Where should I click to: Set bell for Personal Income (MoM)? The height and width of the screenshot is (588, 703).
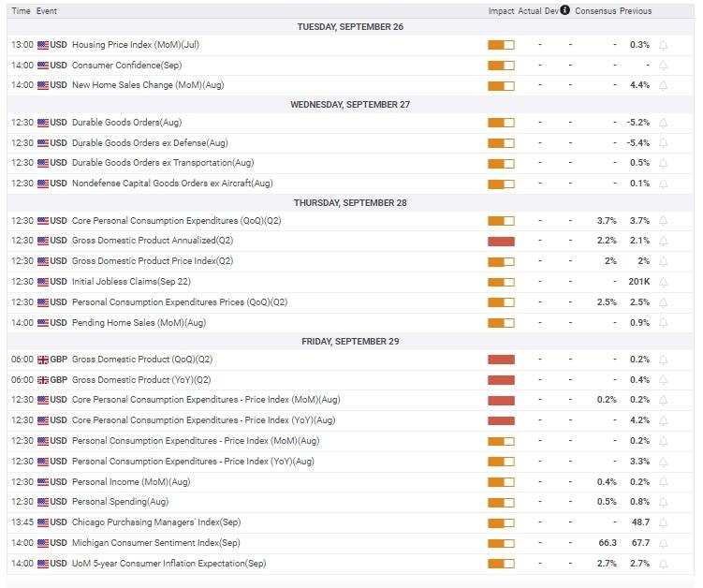pos(663,482)
